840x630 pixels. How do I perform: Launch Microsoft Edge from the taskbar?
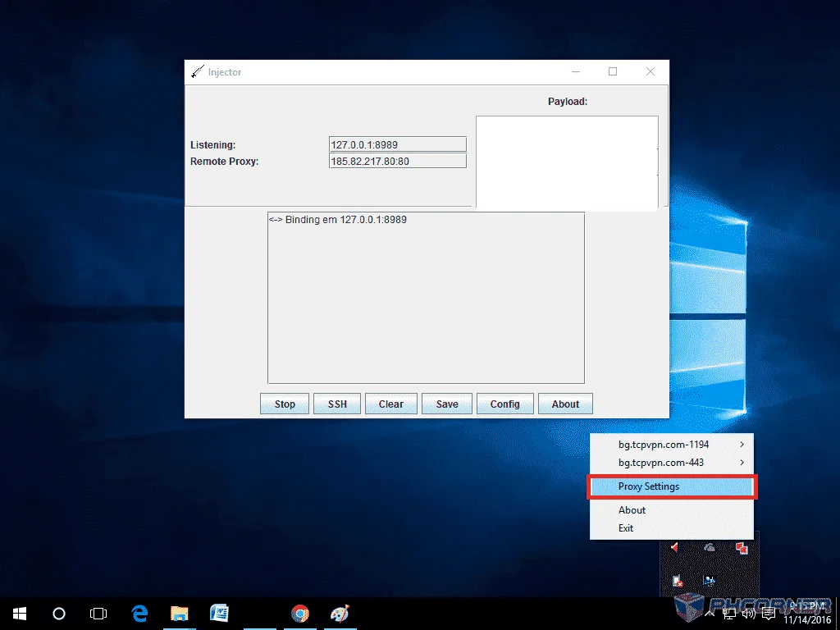click(x=139, y=614)
